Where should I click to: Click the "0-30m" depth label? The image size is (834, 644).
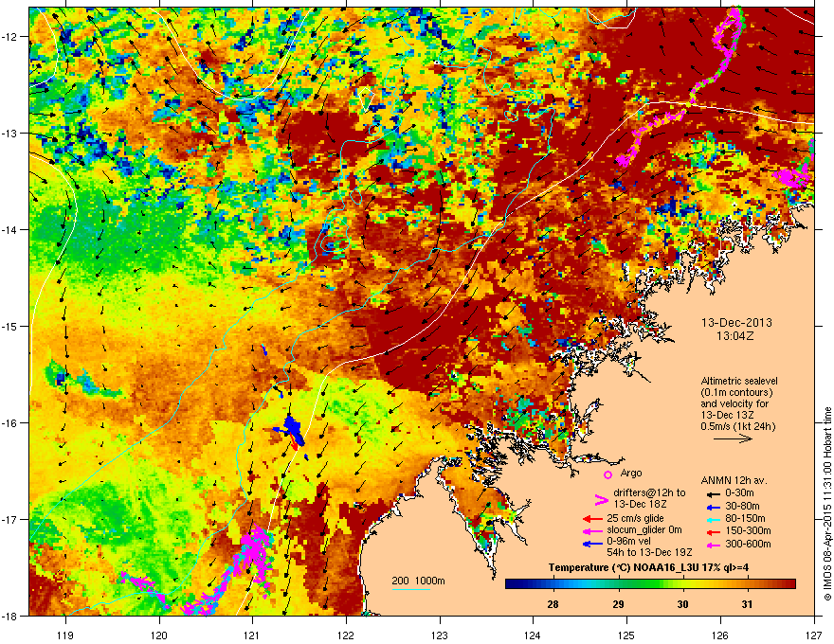click(x=739, y=493)
